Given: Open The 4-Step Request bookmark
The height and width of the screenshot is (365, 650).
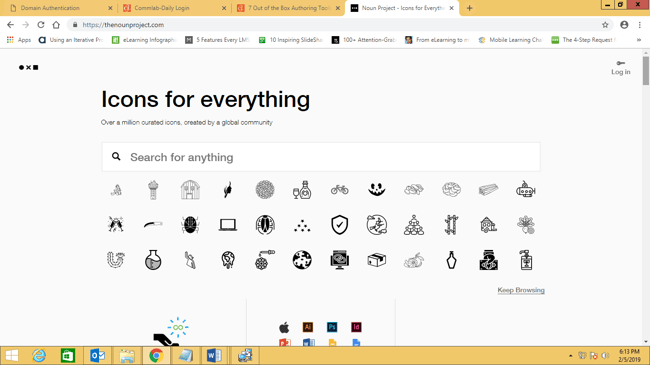Looking at the screenshot, I should (x=584, y=40).
